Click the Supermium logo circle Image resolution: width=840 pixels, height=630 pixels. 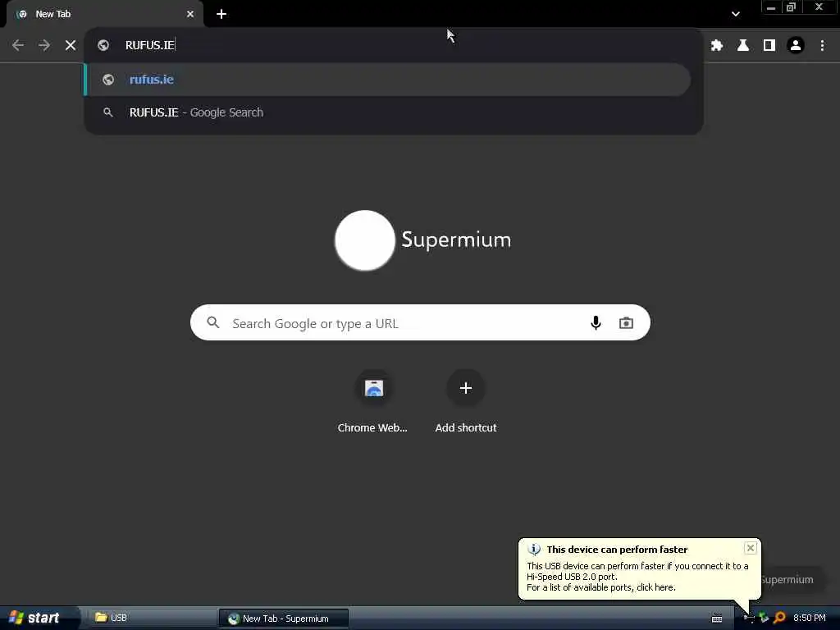(365, 240)
